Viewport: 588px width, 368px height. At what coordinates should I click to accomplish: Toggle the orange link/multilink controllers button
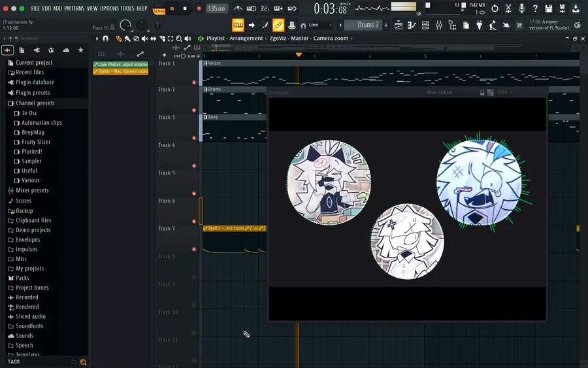coord(278,25)
